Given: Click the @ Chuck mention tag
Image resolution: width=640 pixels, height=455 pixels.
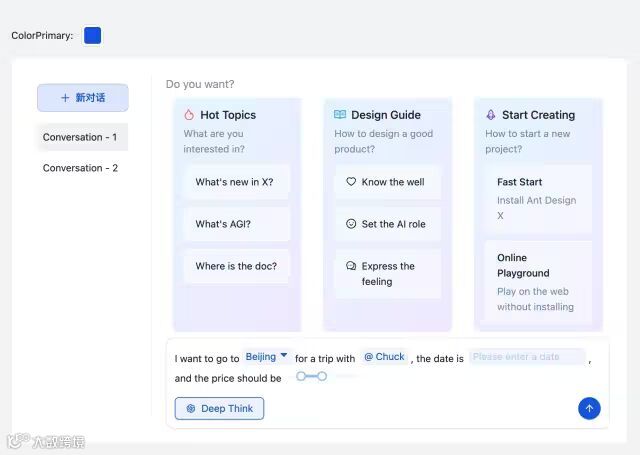Looking at the screenshot, I should tap(384, 357).
